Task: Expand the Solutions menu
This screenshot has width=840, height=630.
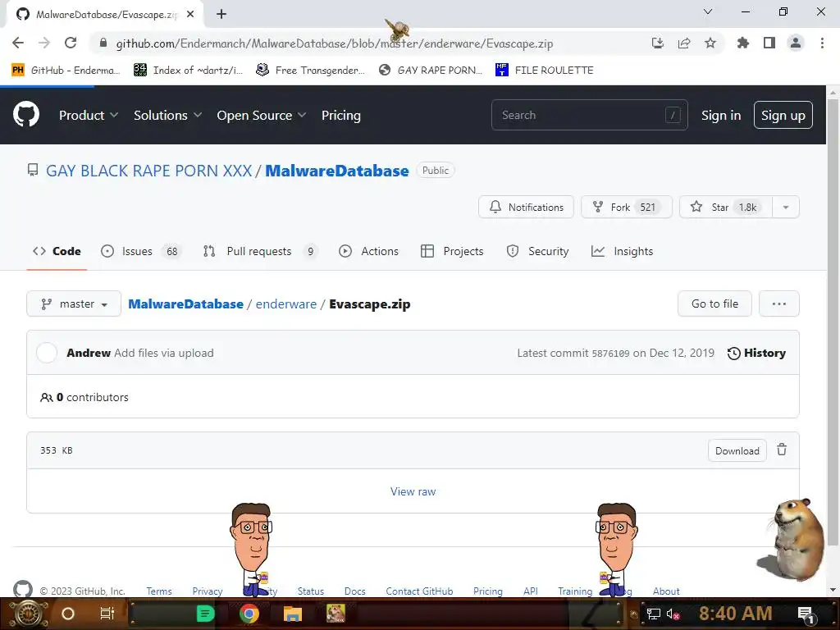Action: pyautogui.click(x=167, y=115)
